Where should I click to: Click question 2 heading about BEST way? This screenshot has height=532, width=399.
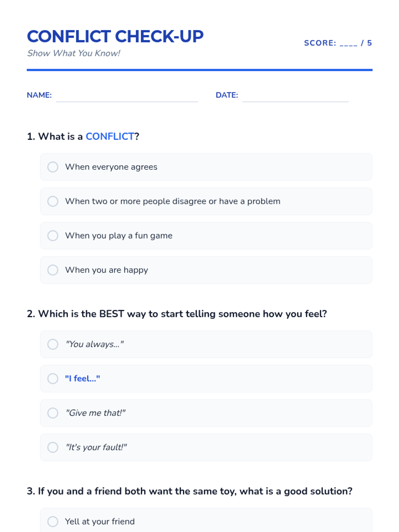coord(177,314)
